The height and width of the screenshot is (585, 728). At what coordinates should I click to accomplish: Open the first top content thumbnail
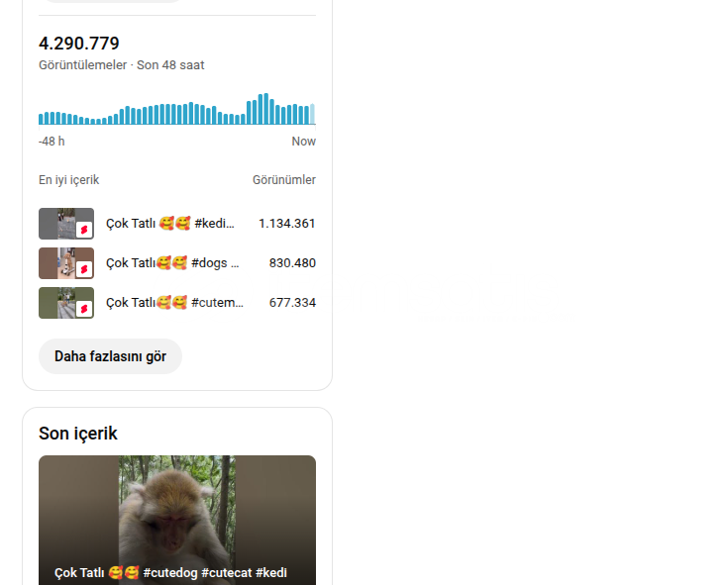tap(66, 224)
